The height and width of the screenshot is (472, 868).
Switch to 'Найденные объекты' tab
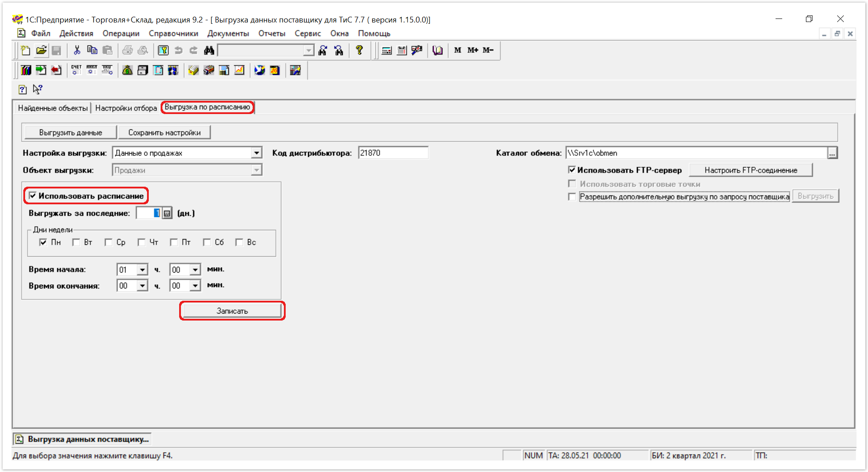53,108
